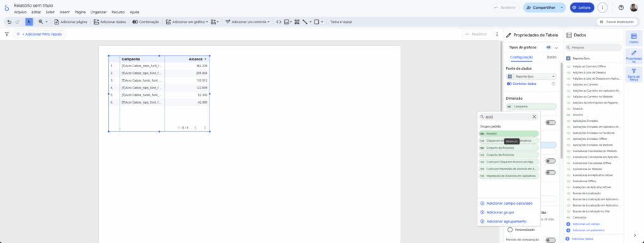Click the help question mark icon

[x=621, y=8]
